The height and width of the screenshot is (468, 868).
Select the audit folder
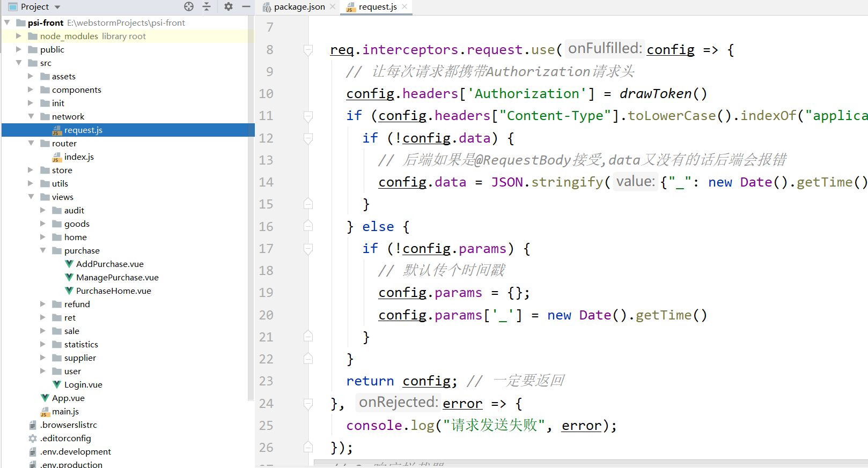pos(74,210)
